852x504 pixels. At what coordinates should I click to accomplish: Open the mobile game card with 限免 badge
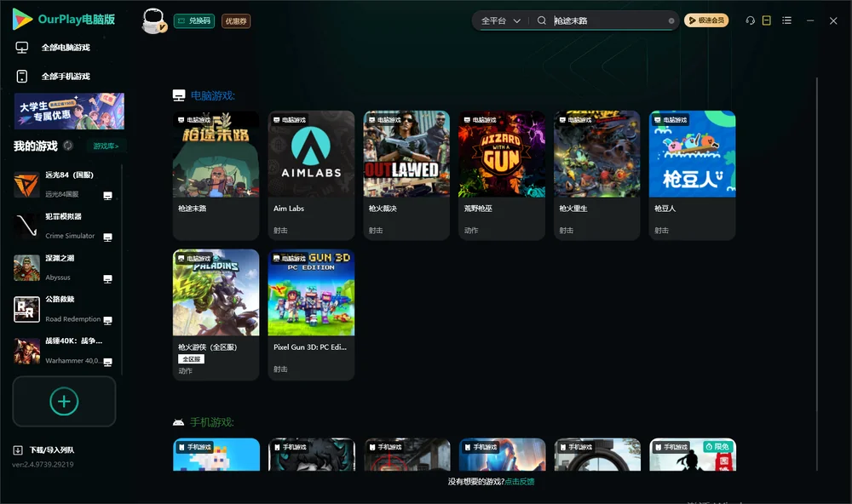(692, 455)
